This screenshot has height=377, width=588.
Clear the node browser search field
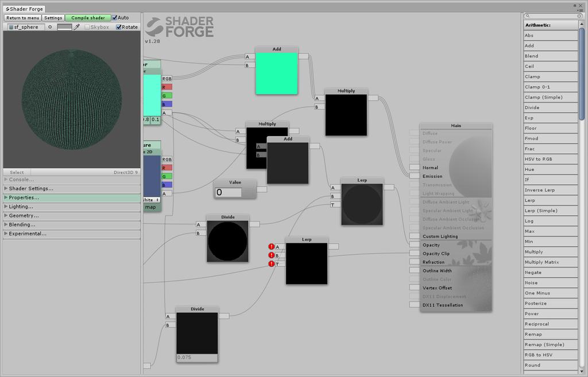579,15
